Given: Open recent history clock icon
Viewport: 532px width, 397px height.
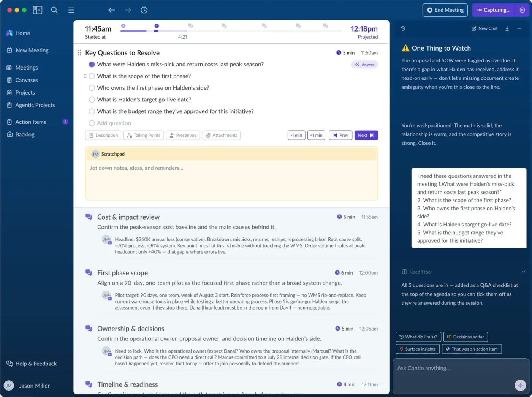Looking at the screenshot, I should click(x=144, y=10).
